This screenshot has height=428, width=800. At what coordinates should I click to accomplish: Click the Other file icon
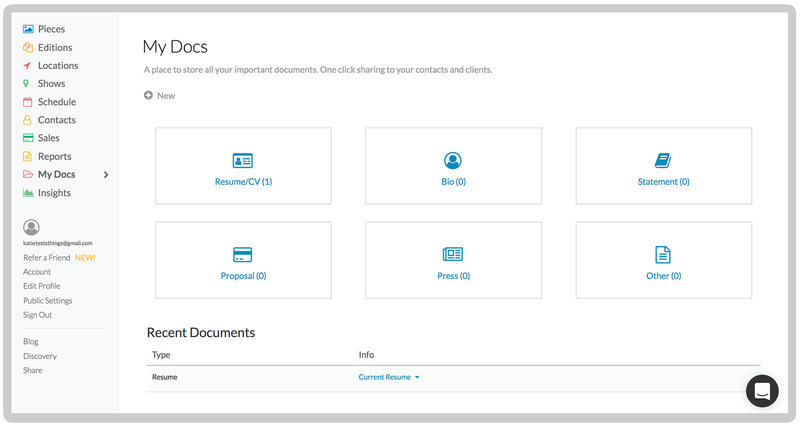[663, 255]
